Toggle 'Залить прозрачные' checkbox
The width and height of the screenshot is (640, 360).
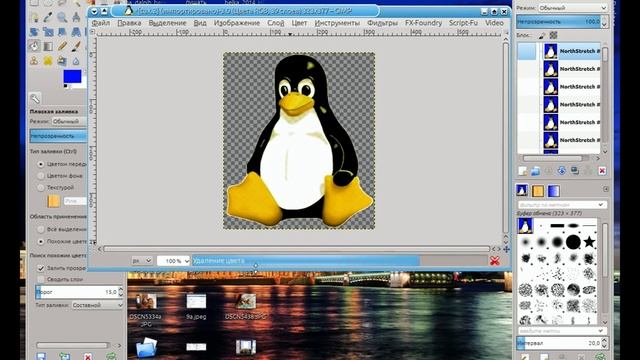tap(40, 268)
